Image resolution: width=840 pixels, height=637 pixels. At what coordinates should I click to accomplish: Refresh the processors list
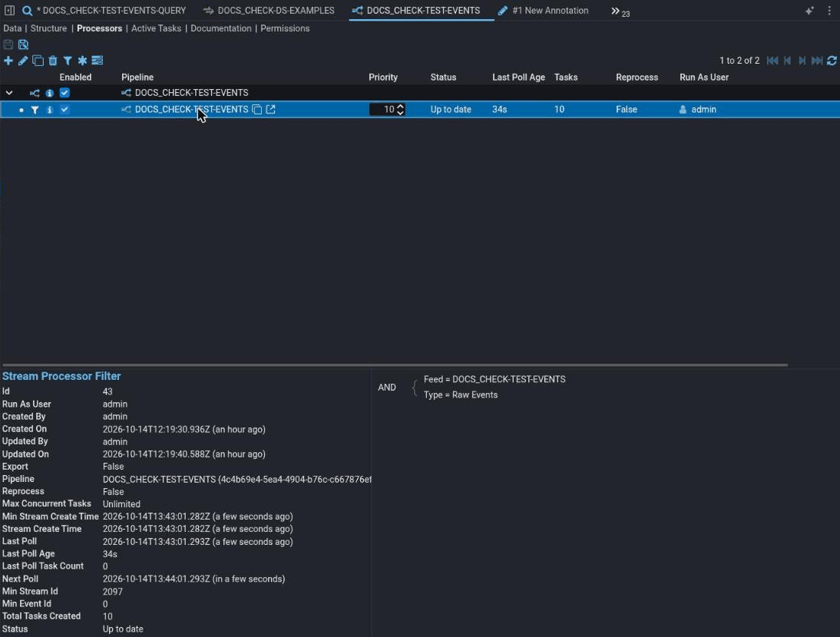tap(832, 61)
